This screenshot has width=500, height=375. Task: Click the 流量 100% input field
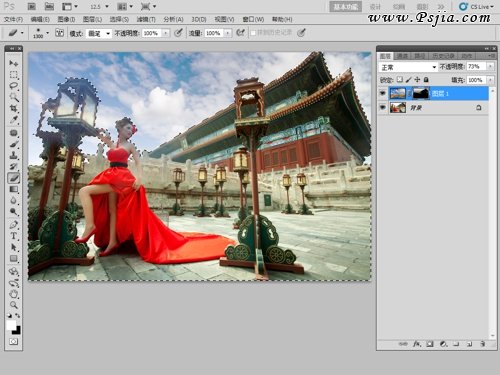(214, 33)
